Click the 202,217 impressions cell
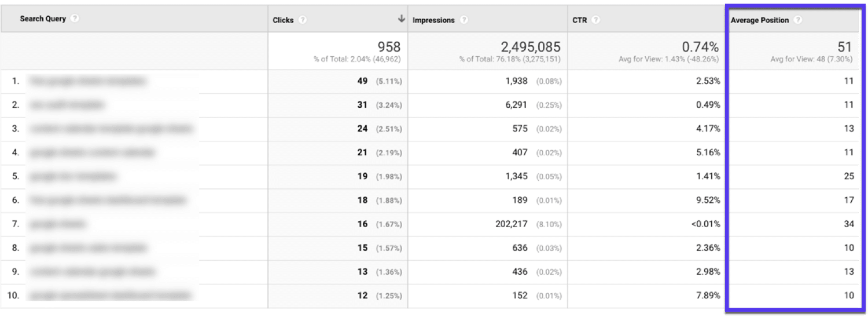The image size is (868, 317). pos(512,224)
